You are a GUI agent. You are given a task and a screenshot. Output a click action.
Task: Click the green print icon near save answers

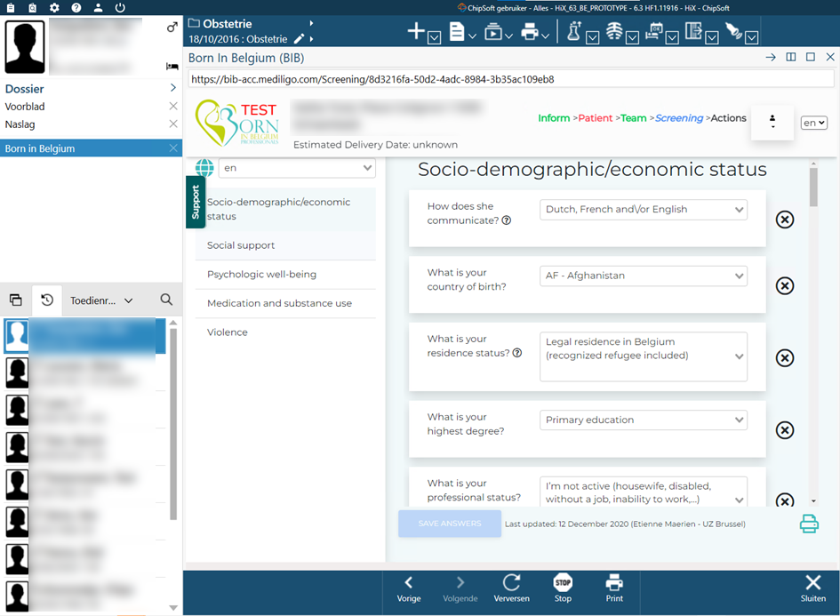809,524
